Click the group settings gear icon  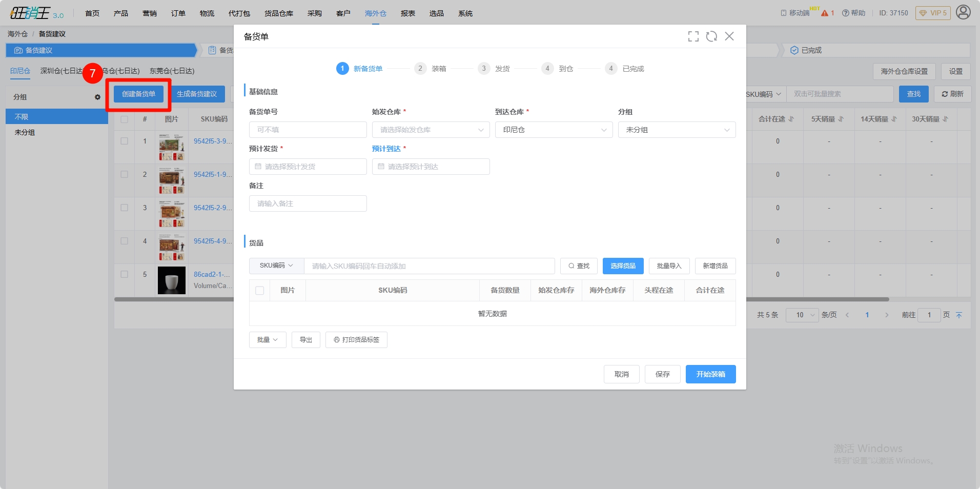pos(97,97)
